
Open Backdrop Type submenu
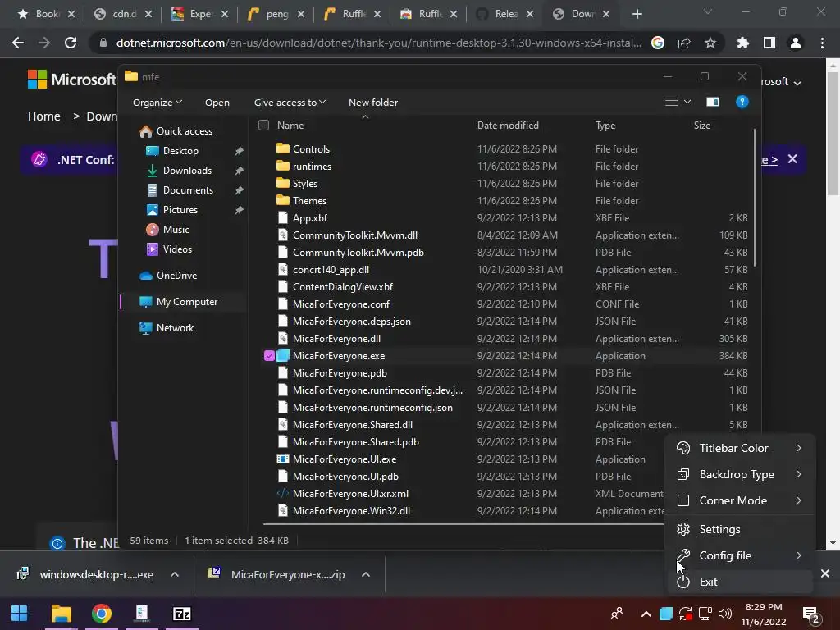coord(740,474)
